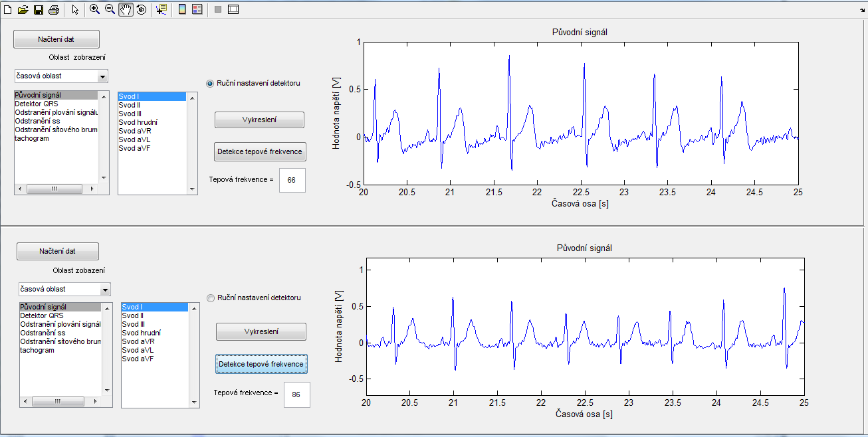
Task: Enable upper Ruční nastavení detektoru radio button
Action: tap(210, 84)
